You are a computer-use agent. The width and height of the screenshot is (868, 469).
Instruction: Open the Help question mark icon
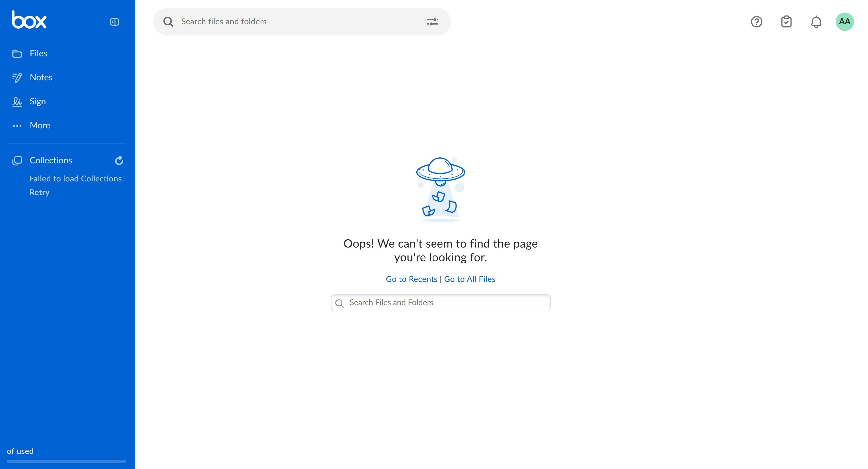point(756,22)
